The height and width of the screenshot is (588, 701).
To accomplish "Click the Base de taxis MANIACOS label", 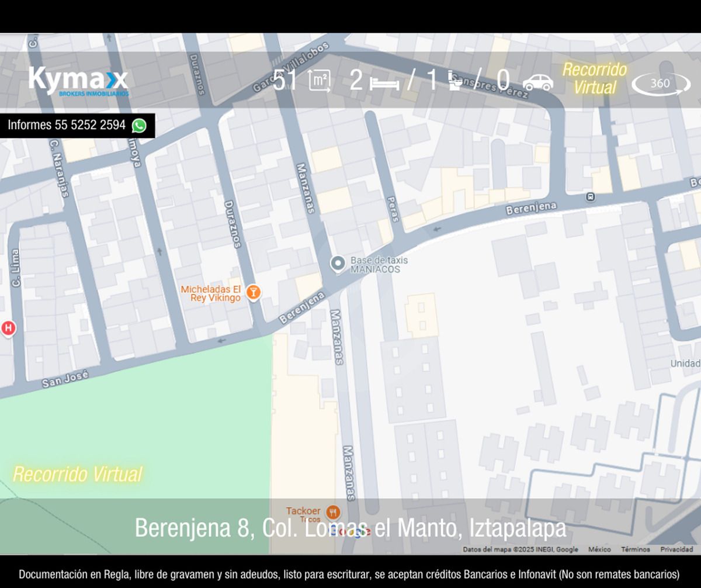I will click(379, 265).
